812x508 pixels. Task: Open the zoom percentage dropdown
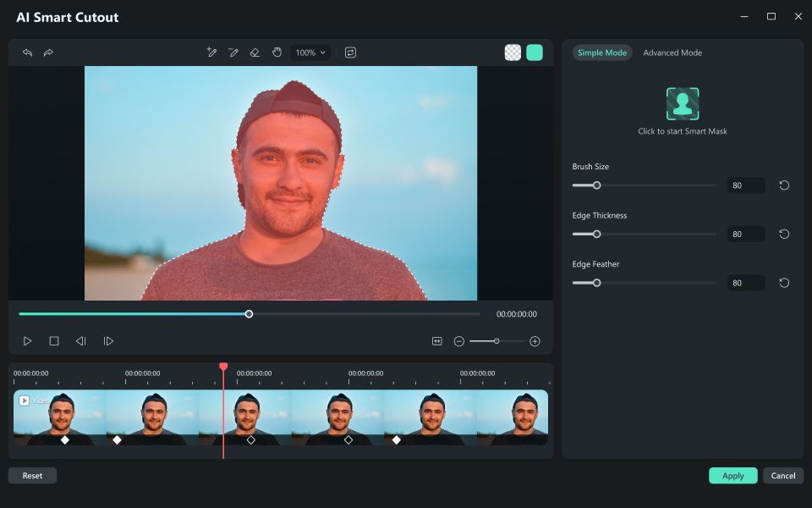[x=310, y=52]
